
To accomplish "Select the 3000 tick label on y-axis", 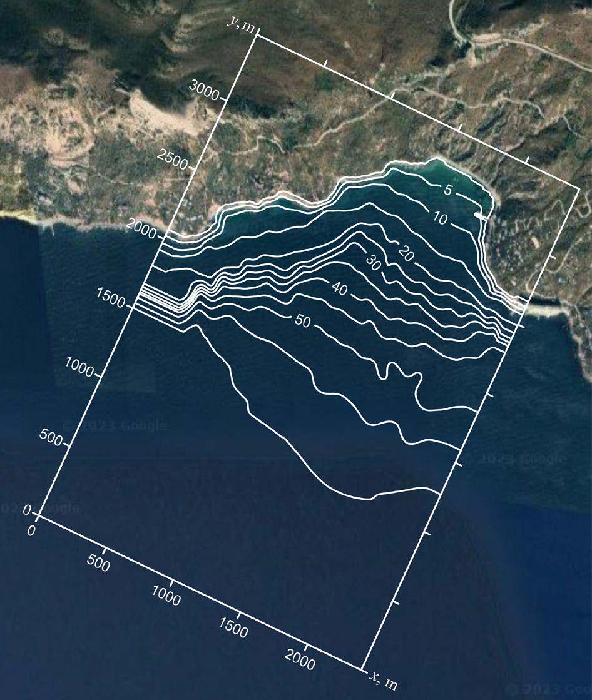I will coord(203,93).
